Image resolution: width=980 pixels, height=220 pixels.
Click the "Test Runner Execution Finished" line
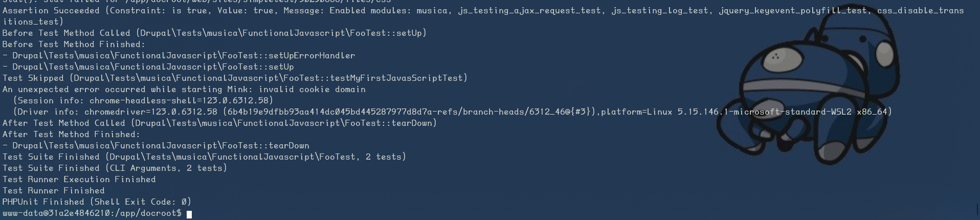click(x=79, y=180)
